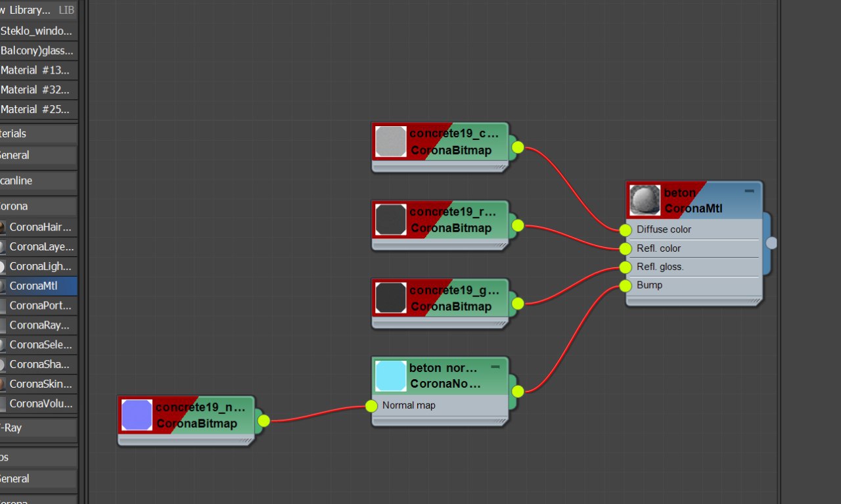
Task: Select CoronaPortal material entry
Action: pyautogui.click(x=38, y=306)
